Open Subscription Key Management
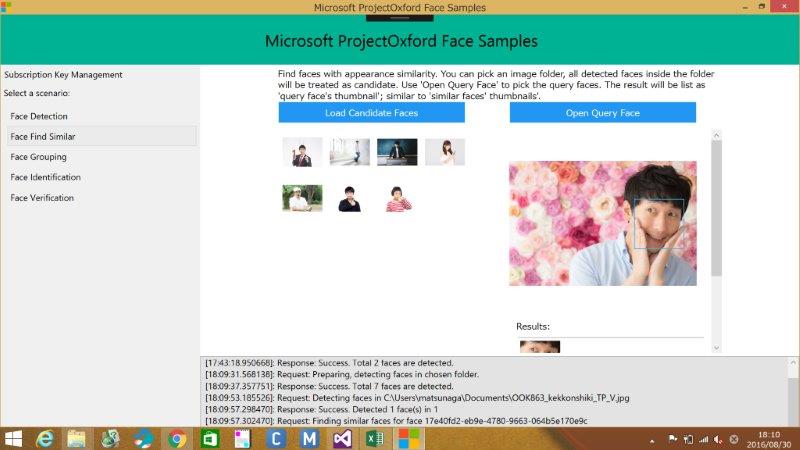The image size is (800, 450). (x=63, y=74)
